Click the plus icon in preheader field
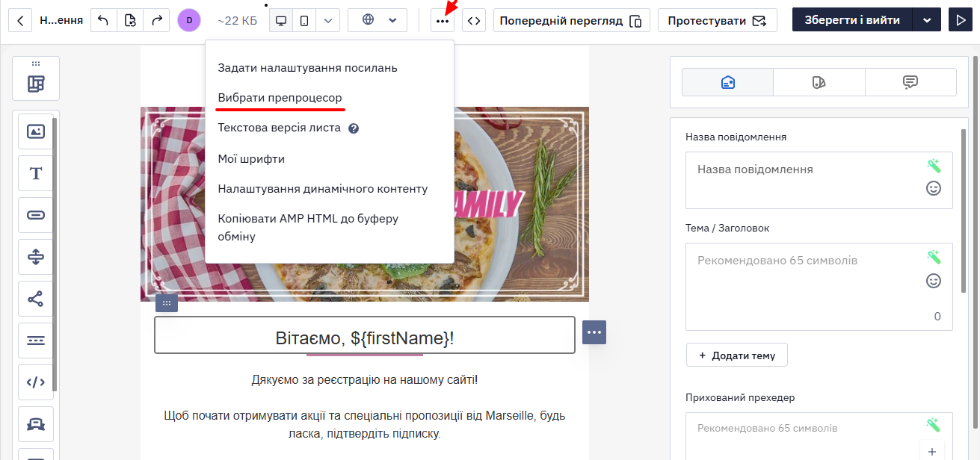980x460 pixels. 932,451
